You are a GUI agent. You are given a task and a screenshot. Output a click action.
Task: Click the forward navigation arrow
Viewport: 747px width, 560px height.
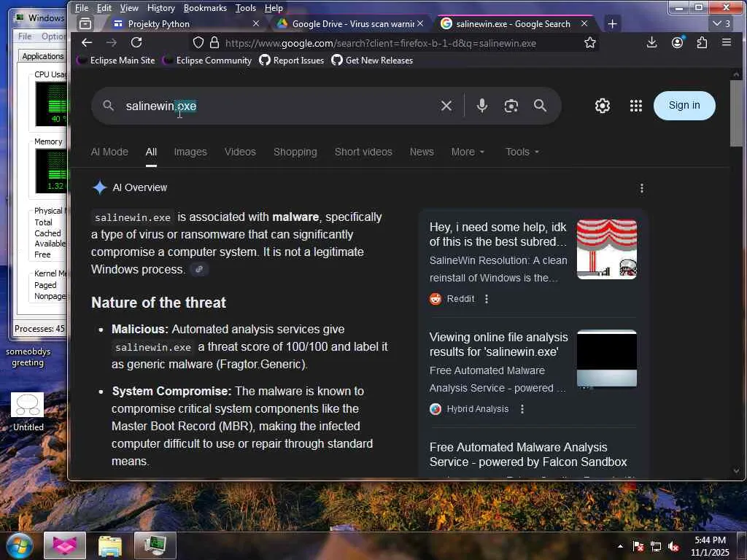coord(112,43)
